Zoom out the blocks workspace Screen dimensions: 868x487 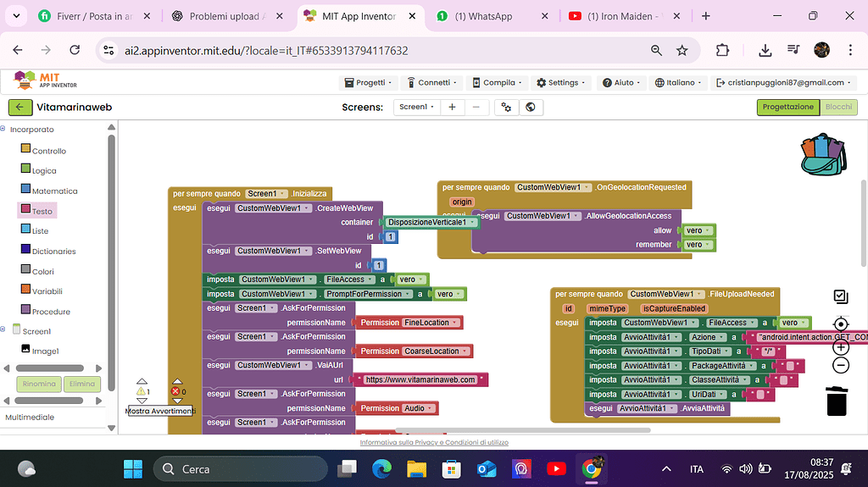pos(840,365)
